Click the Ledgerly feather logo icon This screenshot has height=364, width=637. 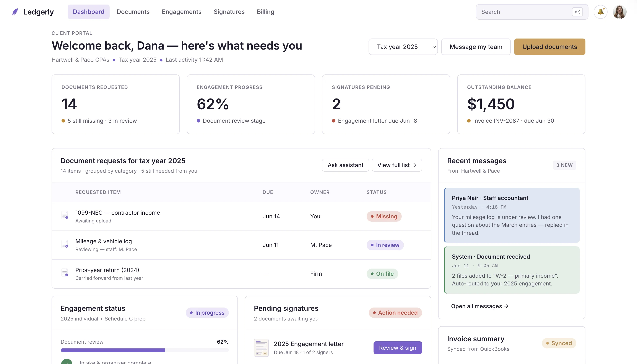point(15,12)
